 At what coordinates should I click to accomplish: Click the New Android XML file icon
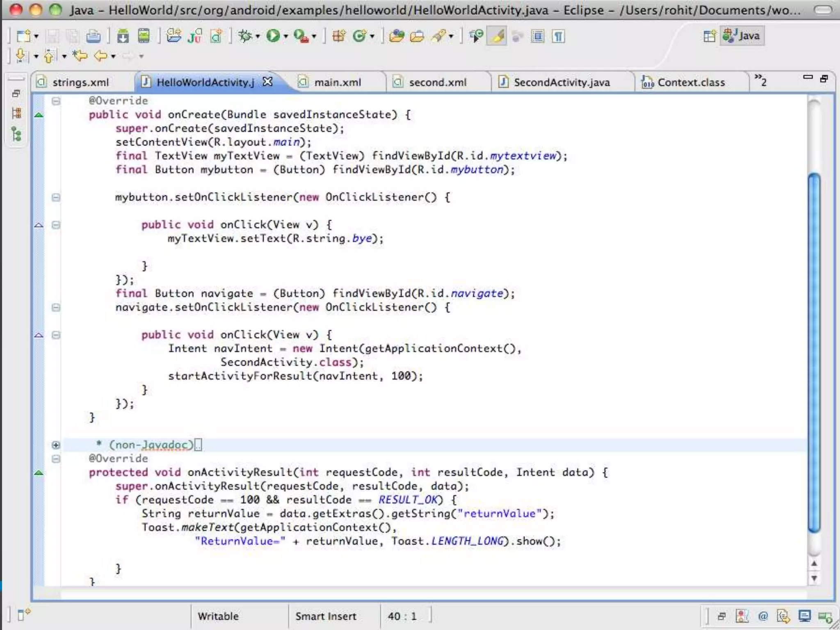tap(216, 36)
